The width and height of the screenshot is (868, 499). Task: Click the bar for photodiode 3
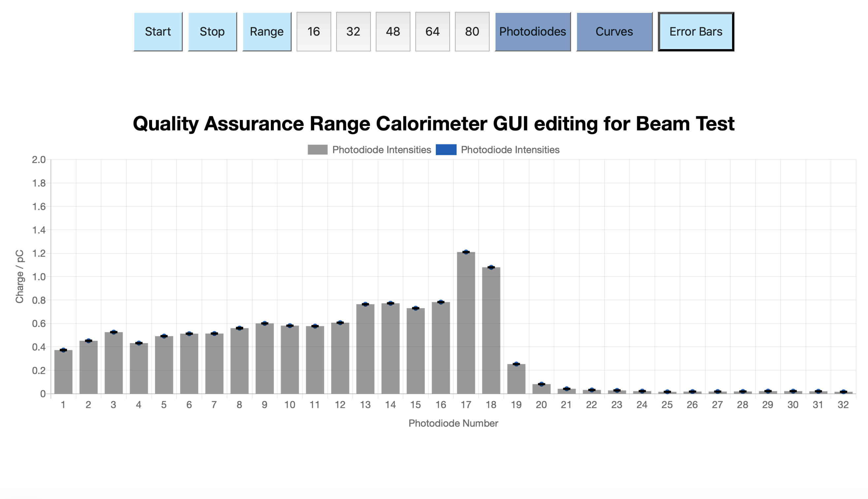pyautogui.click(x=113, y=363)
